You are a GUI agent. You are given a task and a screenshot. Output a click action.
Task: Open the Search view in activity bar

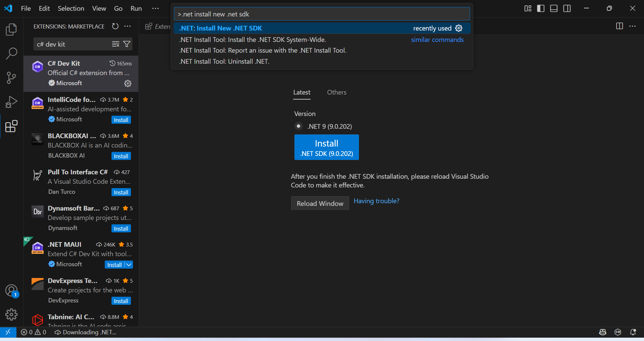pyautogui.click(x=11, y=54)
